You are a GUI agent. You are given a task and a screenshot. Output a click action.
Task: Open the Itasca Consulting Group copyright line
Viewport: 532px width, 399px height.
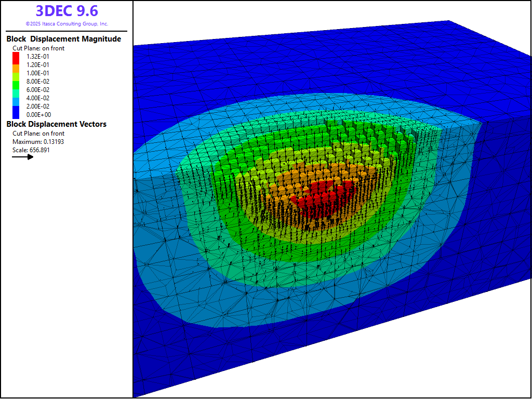coord(66,24)
